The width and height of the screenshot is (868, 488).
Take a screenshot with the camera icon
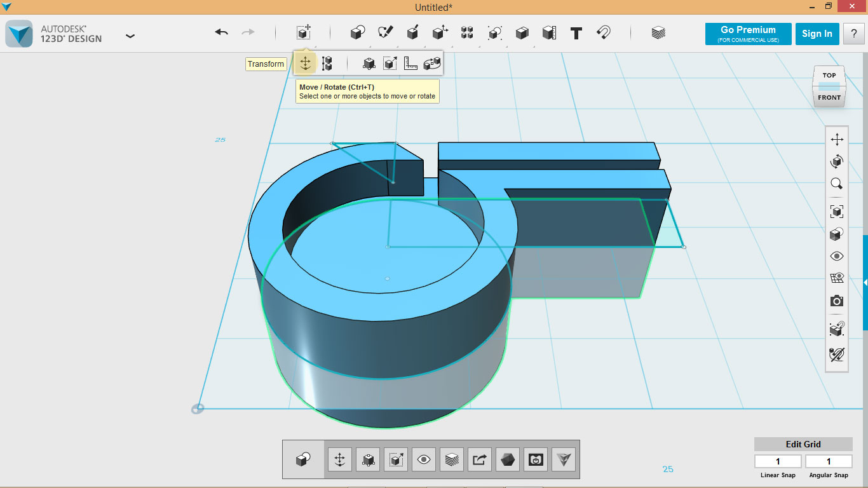click(x=837, y=301)
